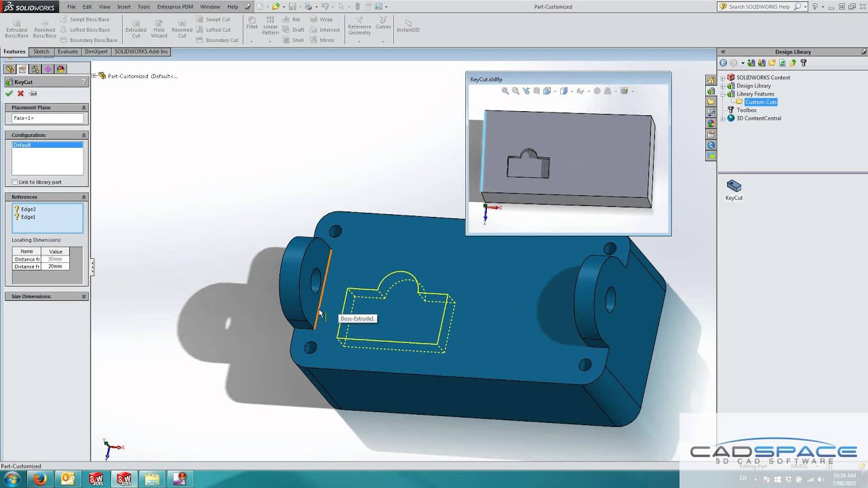The image size is (868, 488).
Task: Open the Appearances tab in the task pane
Action: click(711, 123)
